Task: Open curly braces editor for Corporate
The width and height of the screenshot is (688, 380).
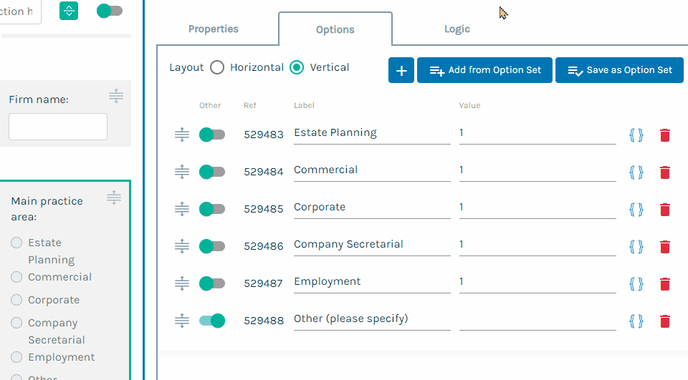Action: click(636, 210)
